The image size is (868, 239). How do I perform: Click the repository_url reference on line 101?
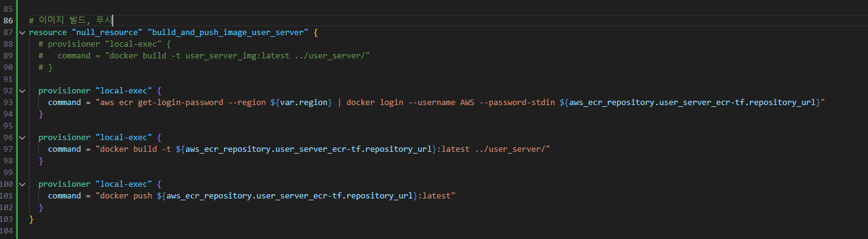(289, 195)
